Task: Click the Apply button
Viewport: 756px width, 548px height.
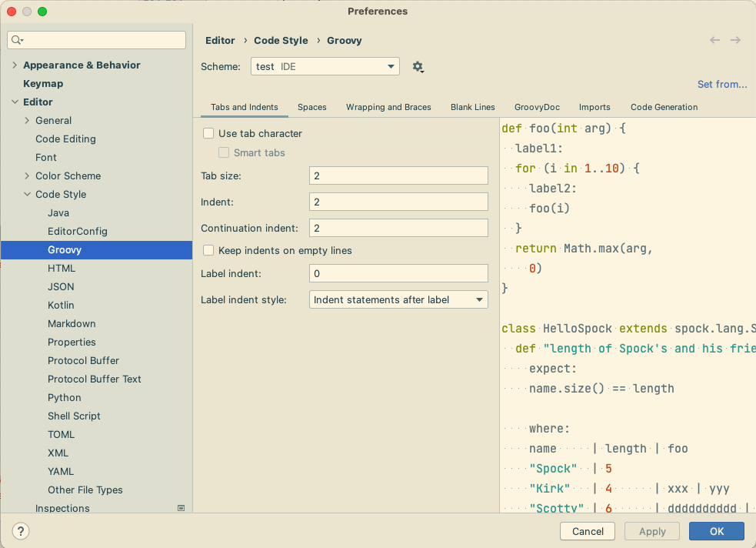Action: pos(652,531)
